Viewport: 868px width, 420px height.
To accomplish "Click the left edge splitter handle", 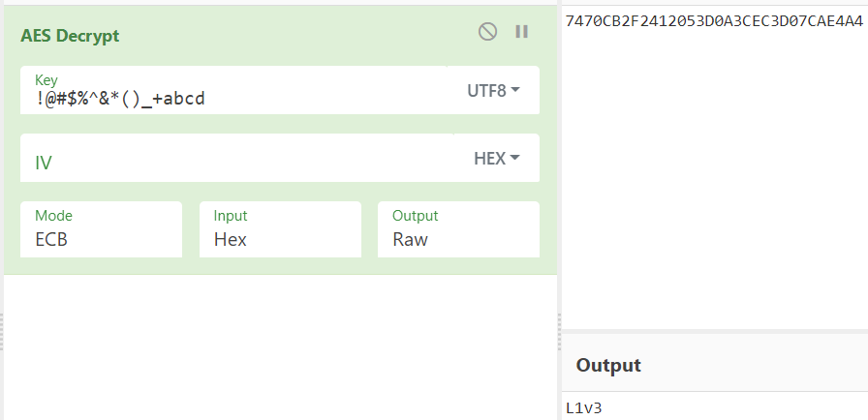I will pos(2,332).
